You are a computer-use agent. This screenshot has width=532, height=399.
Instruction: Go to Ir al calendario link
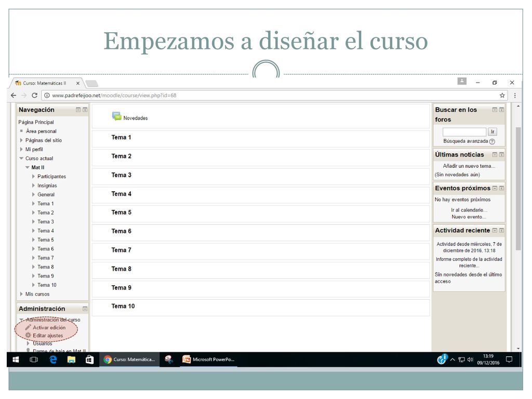tap(469, 210)
